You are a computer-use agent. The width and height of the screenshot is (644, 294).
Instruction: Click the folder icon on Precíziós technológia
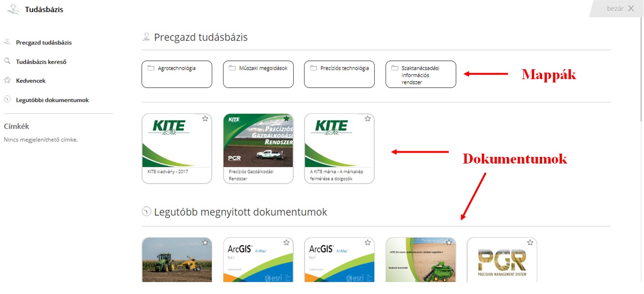pyautogui.click(x=314, y=68)
